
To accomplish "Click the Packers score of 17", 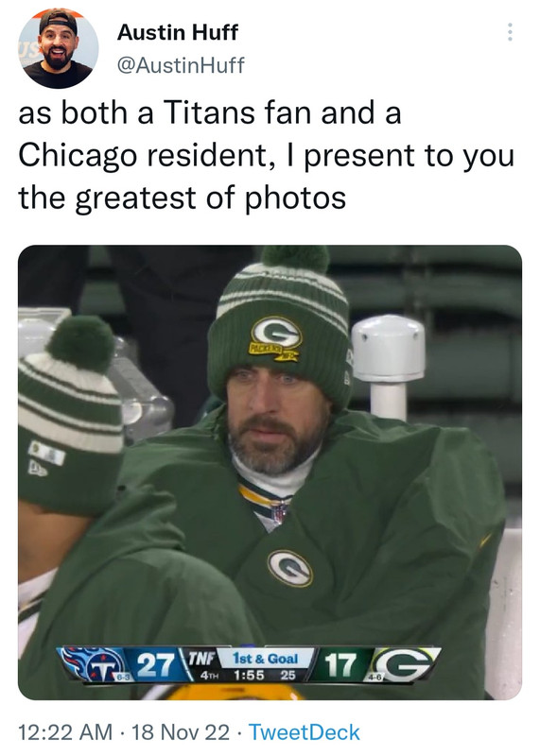I will (340, 665).
